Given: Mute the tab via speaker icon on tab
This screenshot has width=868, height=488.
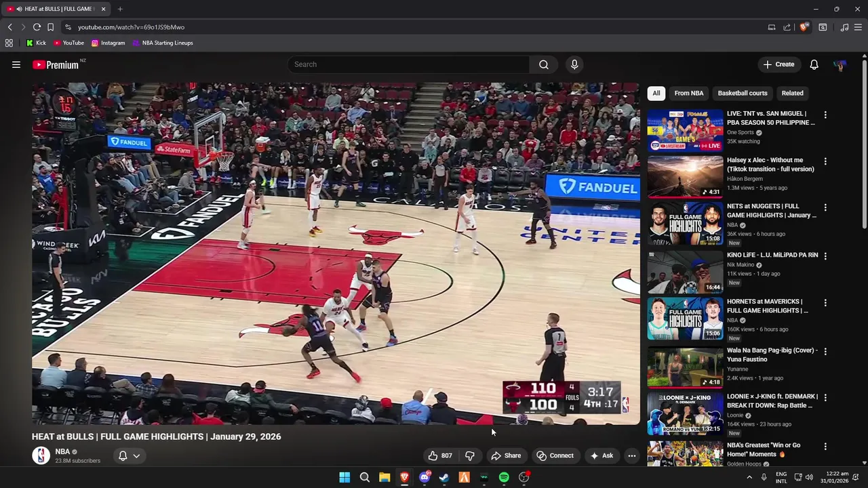Looking at the screenshot, I should pos(19,9).
